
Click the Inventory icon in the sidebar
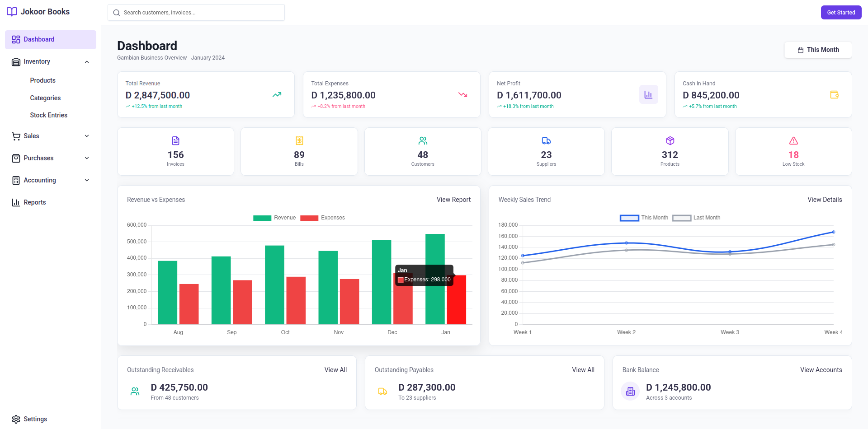(16, 61)
